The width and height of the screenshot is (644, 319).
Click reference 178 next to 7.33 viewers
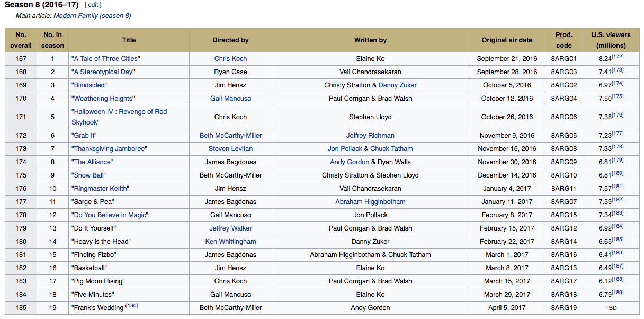coord(618,147)
